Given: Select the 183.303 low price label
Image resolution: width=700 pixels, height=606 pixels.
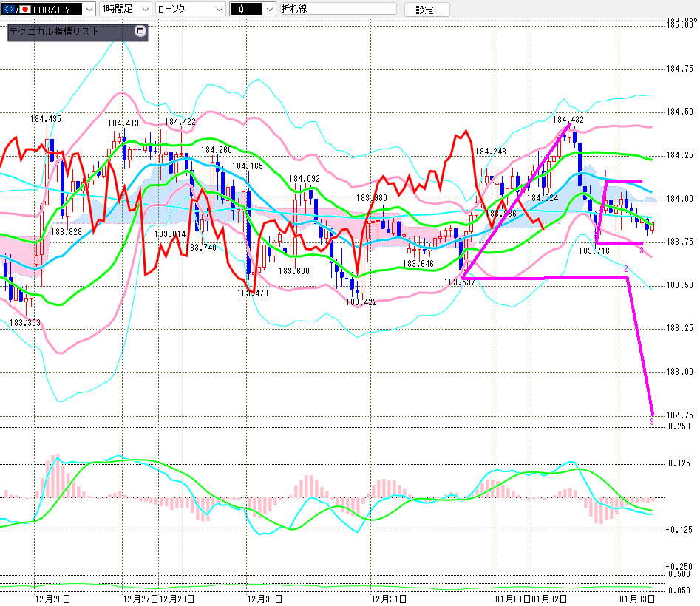Looking at the screenshot, I should (x=24, y=322).
